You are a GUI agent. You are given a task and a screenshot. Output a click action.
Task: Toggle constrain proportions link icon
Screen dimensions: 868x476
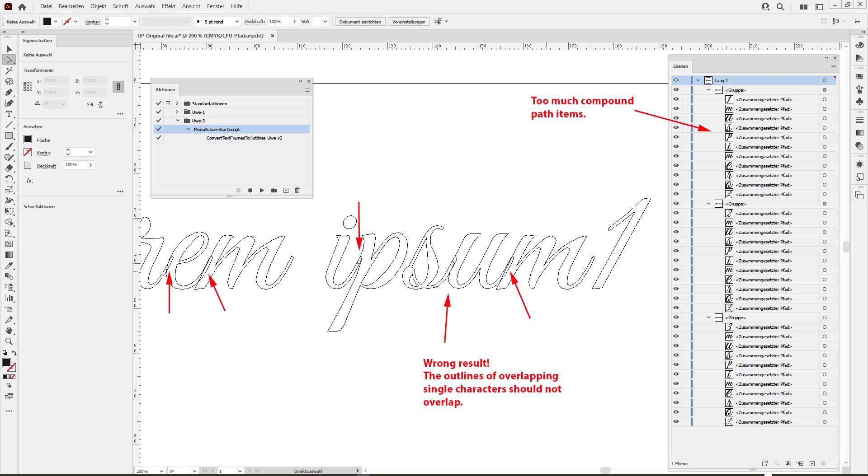pos(118,87)
